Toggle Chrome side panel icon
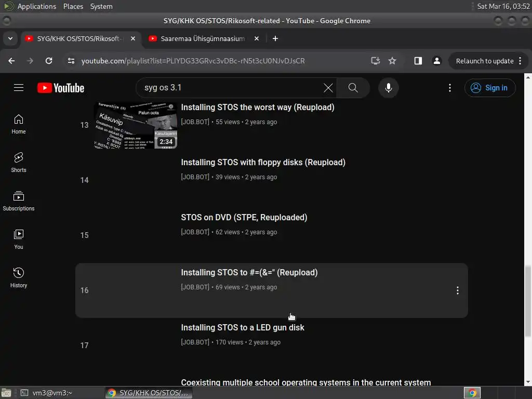The image size is (532, 399). pyautogui.click(x=418, y=61)
